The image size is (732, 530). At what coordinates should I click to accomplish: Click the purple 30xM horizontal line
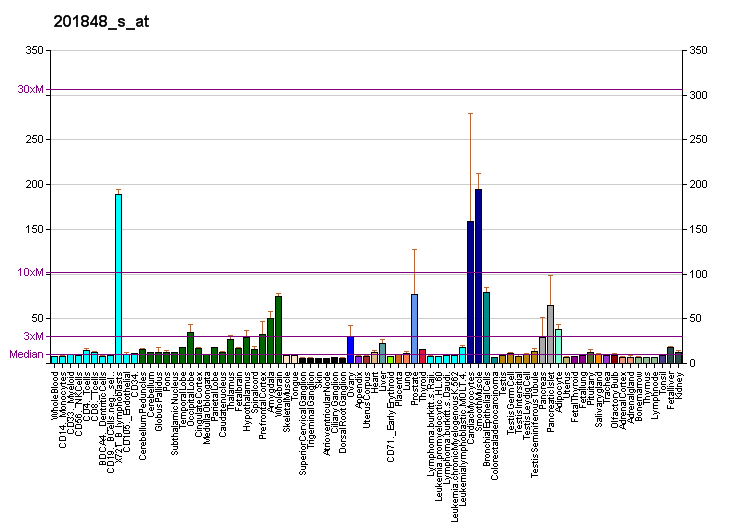[x=366, y=89]
